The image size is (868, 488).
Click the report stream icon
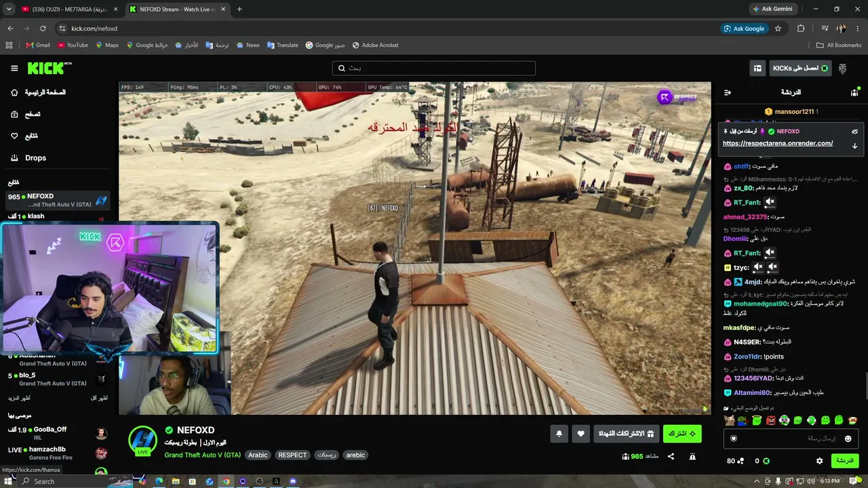click(692, 456)
